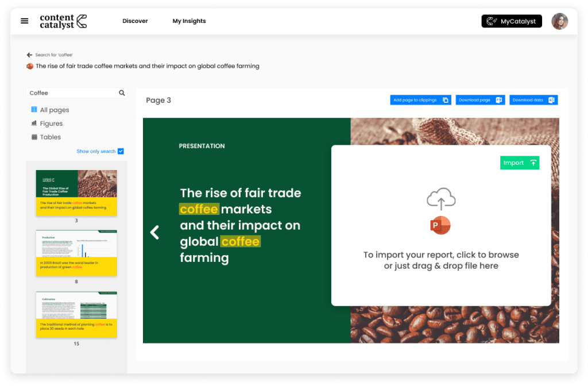This screenshot has height=386, width=588.
Task: Open the page 8 Production slide thumbnail
Action: point(76,252)
